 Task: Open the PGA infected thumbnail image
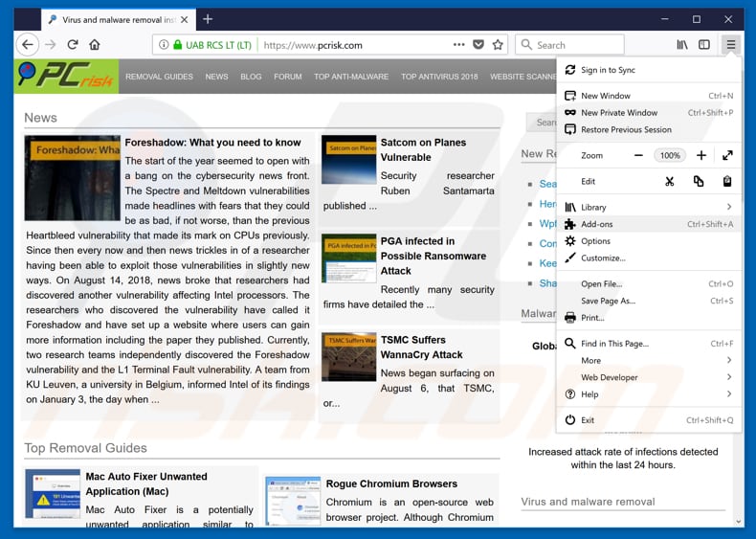pyautogui.click(x=348, y=258)
